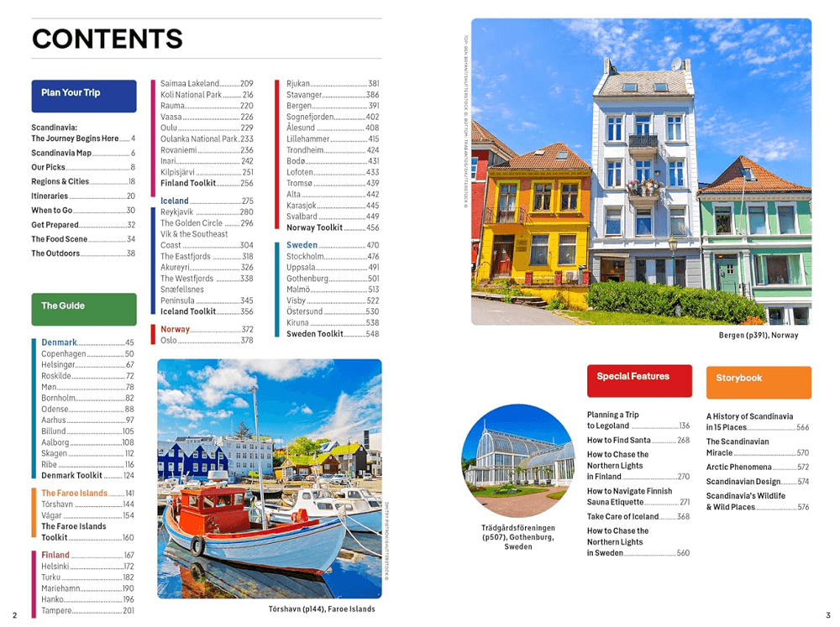Screen dimensions: 840x627
Task: Select the Scandinavian Design storybook entry
Action: coord(743,482)
